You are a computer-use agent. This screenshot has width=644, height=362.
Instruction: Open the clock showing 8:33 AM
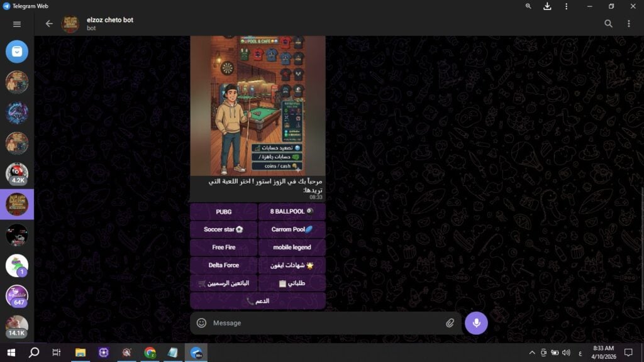coord(603,353)
